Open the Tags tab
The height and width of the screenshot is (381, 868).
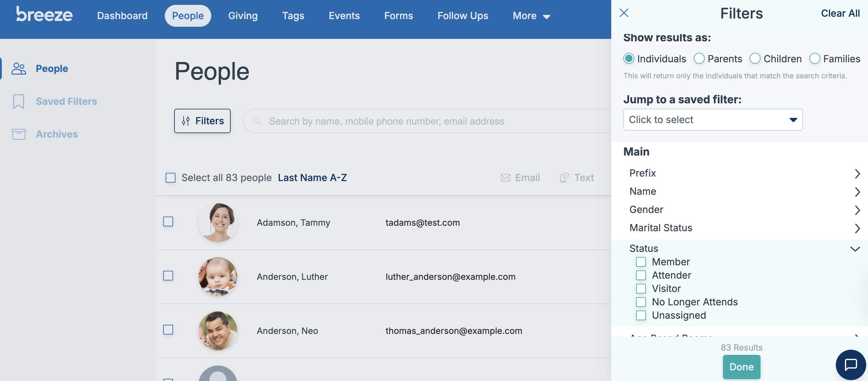pos(293,15)
